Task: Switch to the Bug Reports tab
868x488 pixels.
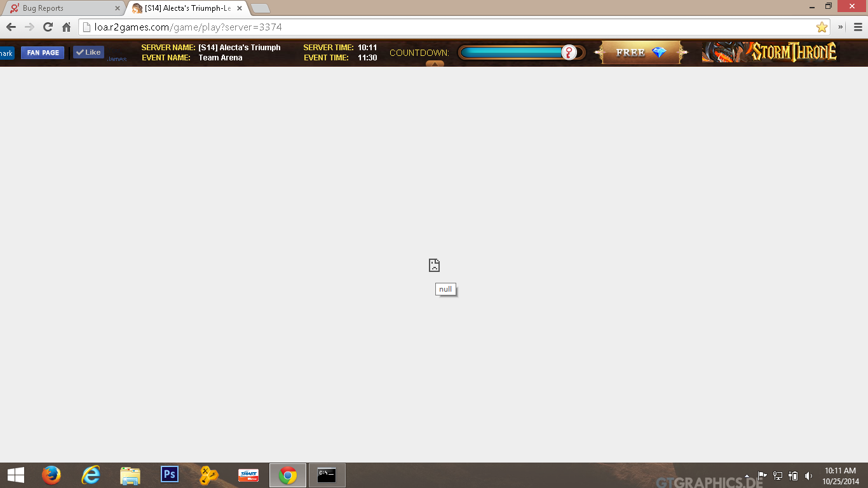Action: [64, 8]
